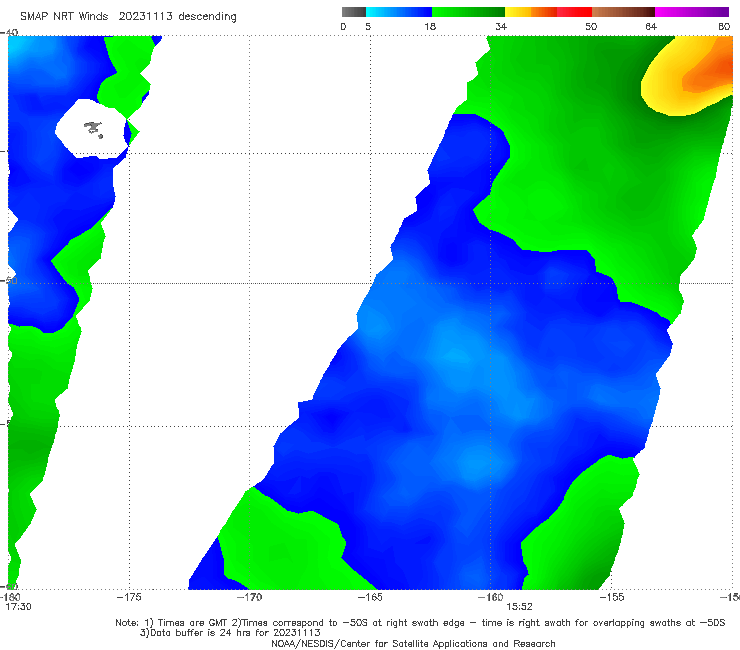Click the color bar label '34'
The image size is (740, 650).
point(501,27)
